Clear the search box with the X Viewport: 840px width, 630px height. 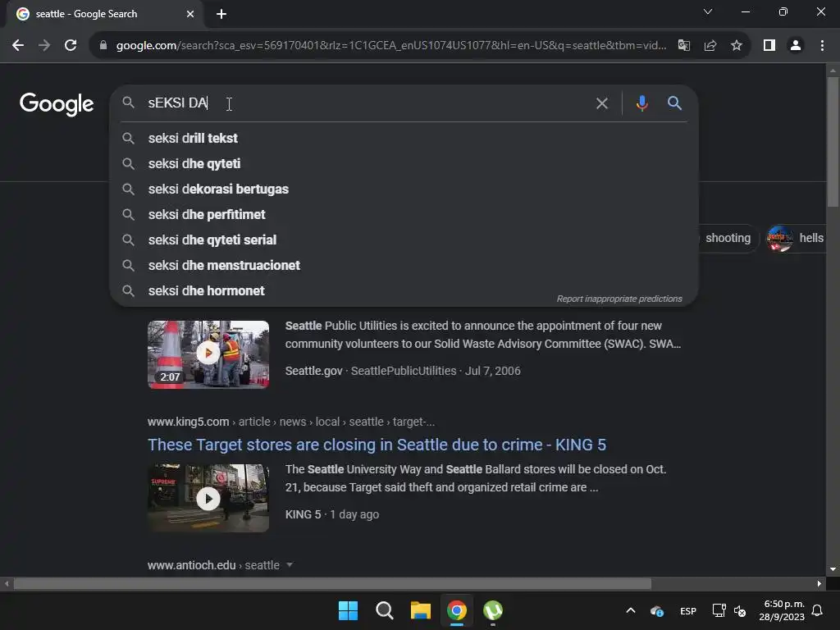tap(602, 103)
